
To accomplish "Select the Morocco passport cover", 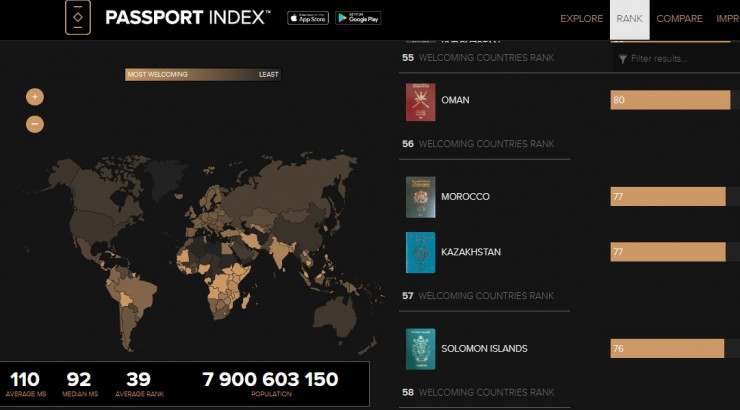I will [x=420, y=197].
